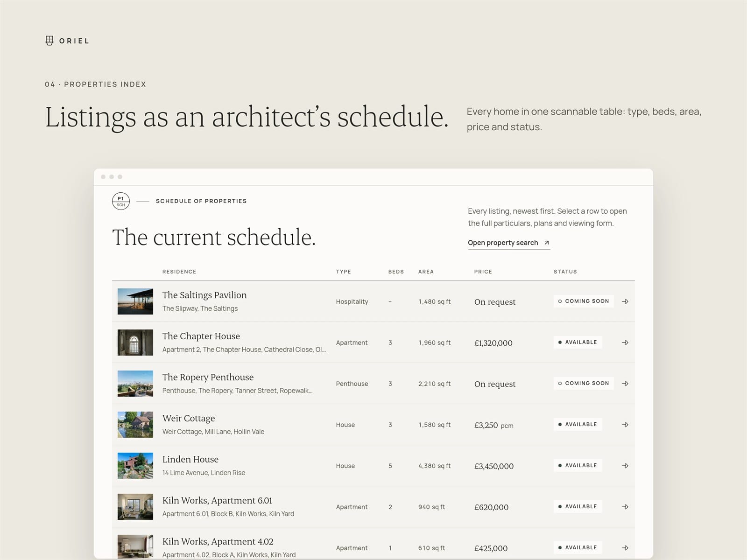Viewport: 747px width, 560px height.
Task: View Linden House thumbnail image
Action: (x=135, y=466)
